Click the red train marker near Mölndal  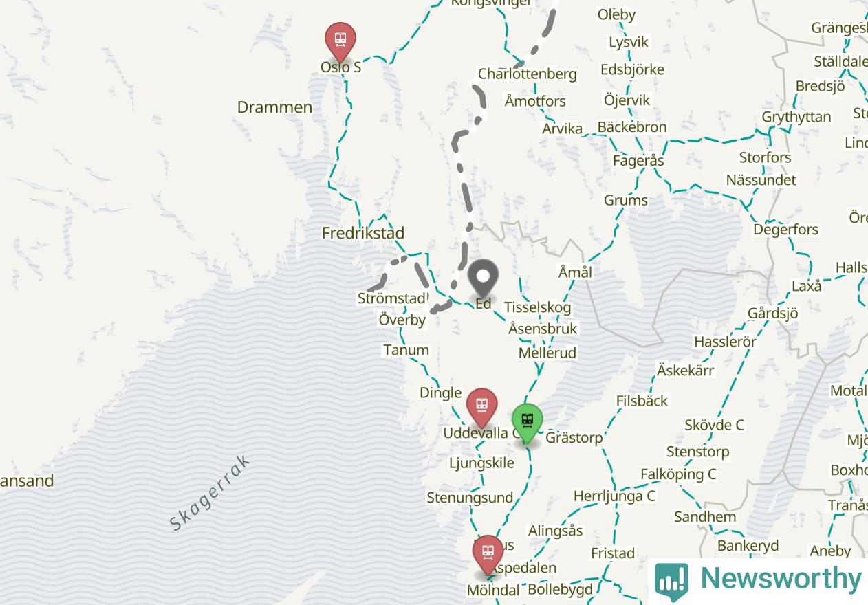[x=488, y=554]
